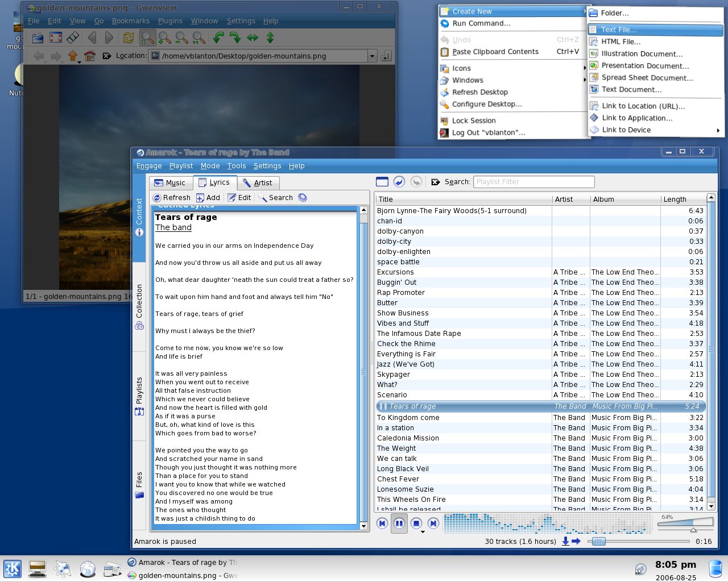Open the Amarok Engage menu

(x=149, y=166)
